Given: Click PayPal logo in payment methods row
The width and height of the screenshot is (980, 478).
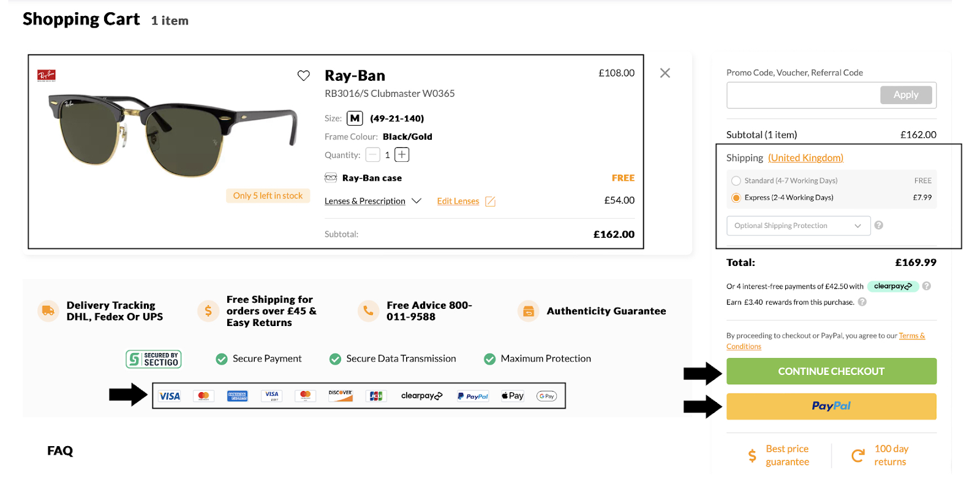Looking at the screenshot, I should [473, 396].
